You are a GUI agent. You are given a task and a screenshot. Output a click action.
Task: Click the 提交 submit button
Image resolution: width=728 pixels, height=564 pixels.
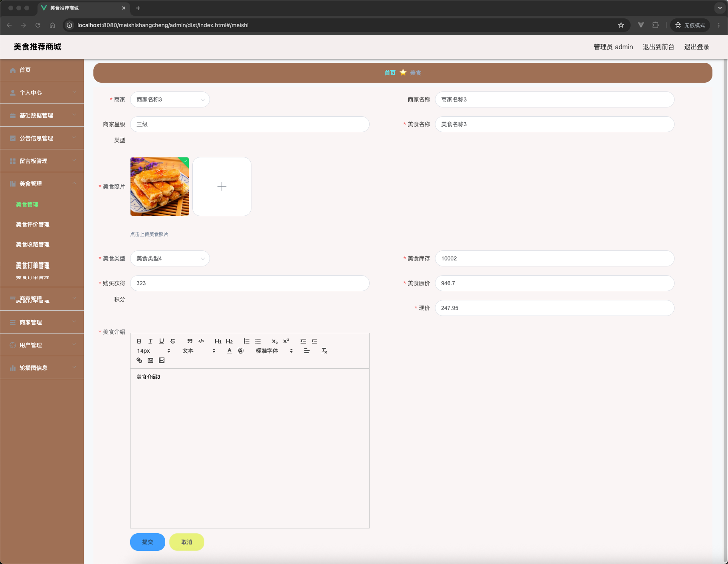(148, 542)
